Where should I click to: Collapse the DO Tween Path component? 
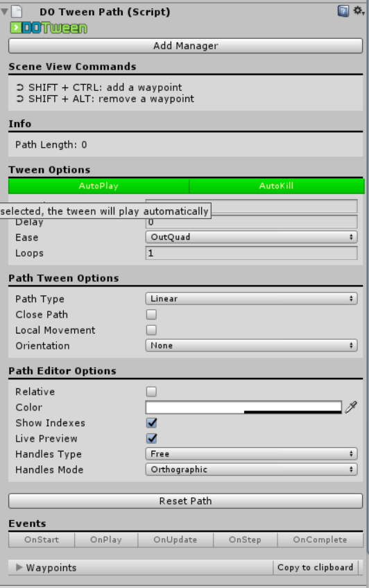[4, 12]
